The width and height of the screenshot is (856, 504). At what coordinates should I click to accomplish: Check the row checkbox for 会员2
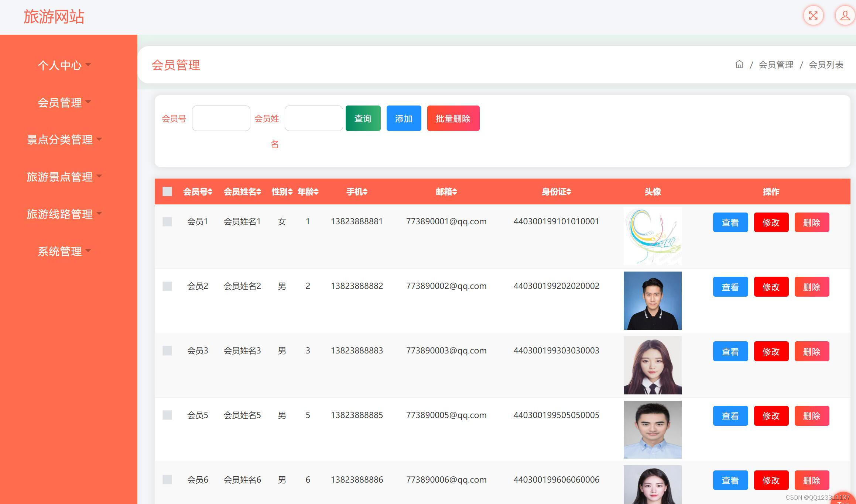[167, 286]
